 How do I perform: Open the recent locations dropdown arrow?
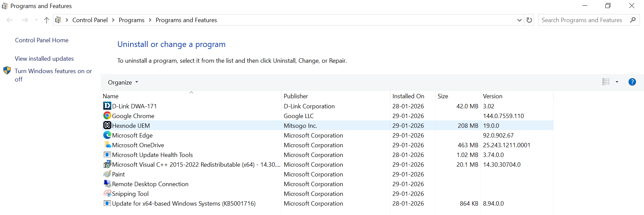(36, 20)
